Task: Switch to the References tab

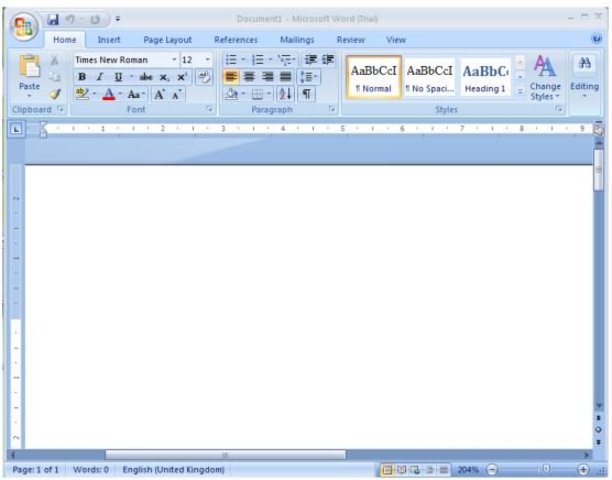Action: tap(236, 40)
